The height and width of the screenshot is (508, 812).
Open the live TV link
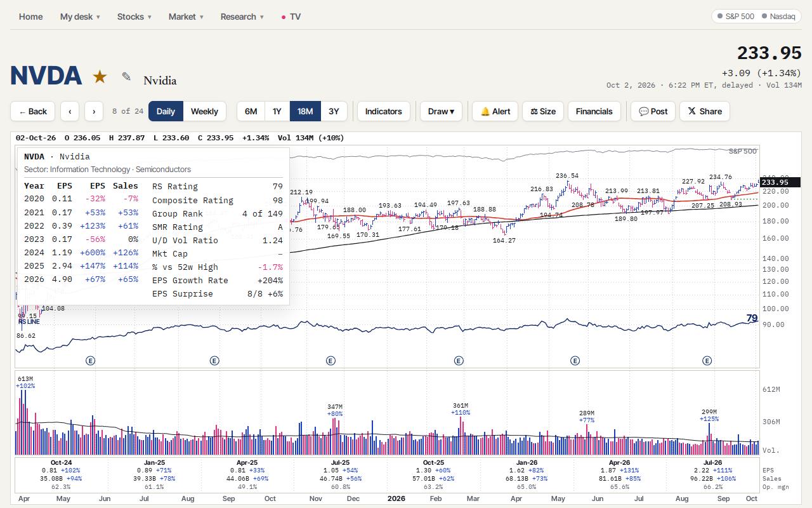(291, 17)
